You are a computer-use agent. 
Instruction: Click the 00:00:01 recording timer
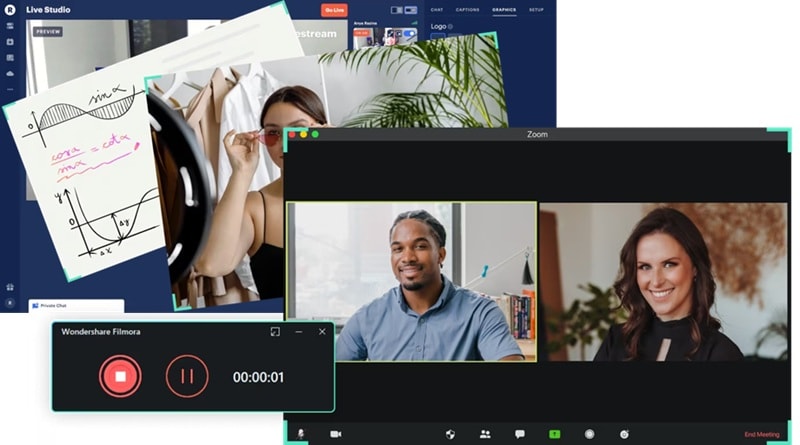[258, 377]
